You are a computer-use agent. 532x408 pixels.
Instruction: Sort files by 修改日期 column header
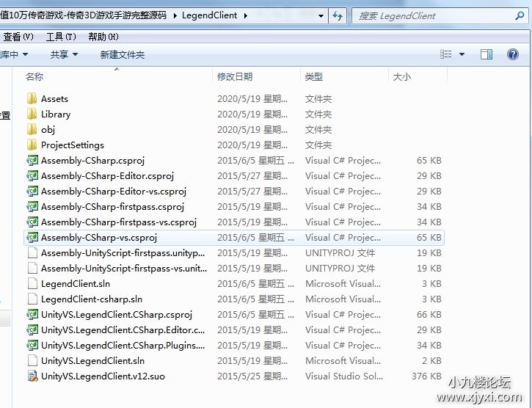[x=235, y=76]
